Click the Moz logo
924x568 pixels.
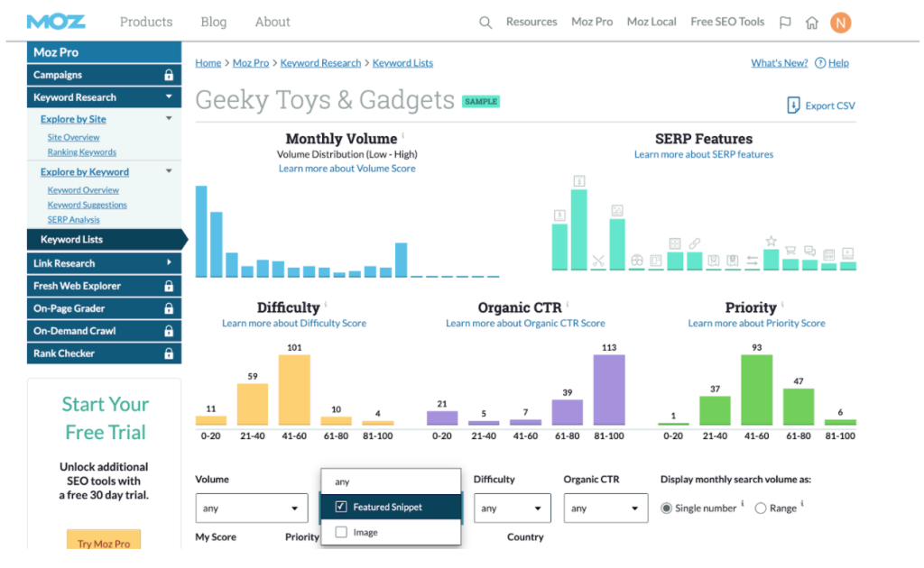[56, 23]
